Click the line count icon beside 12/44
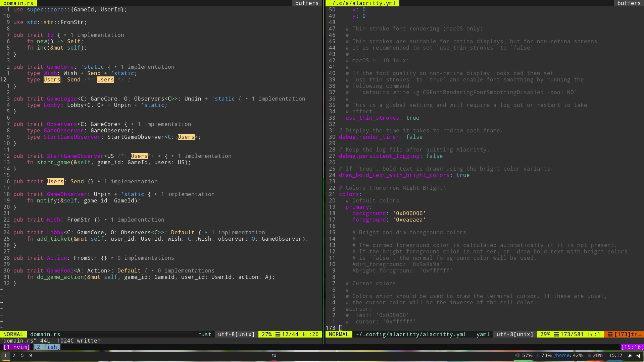 [x=278, y=334]
